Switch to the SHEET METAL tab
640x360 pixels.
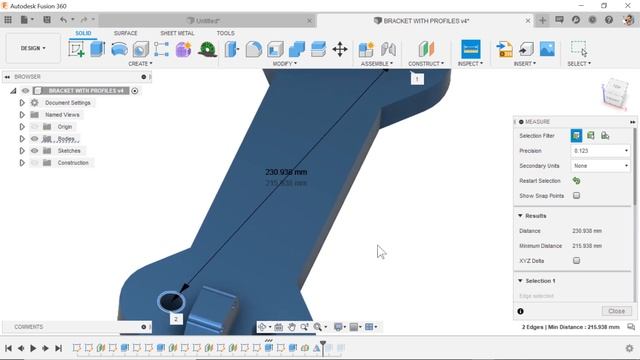[177, 33]
